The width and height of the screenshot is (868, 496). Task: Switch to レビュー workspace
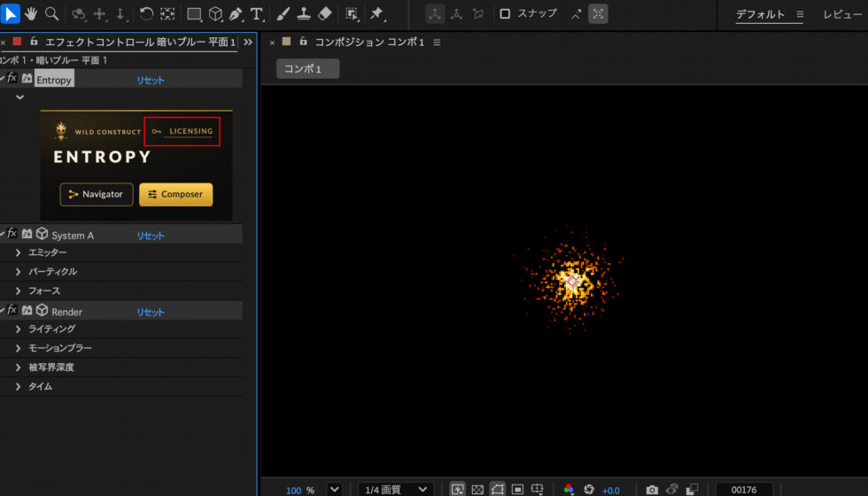click(x=842, y=14)
